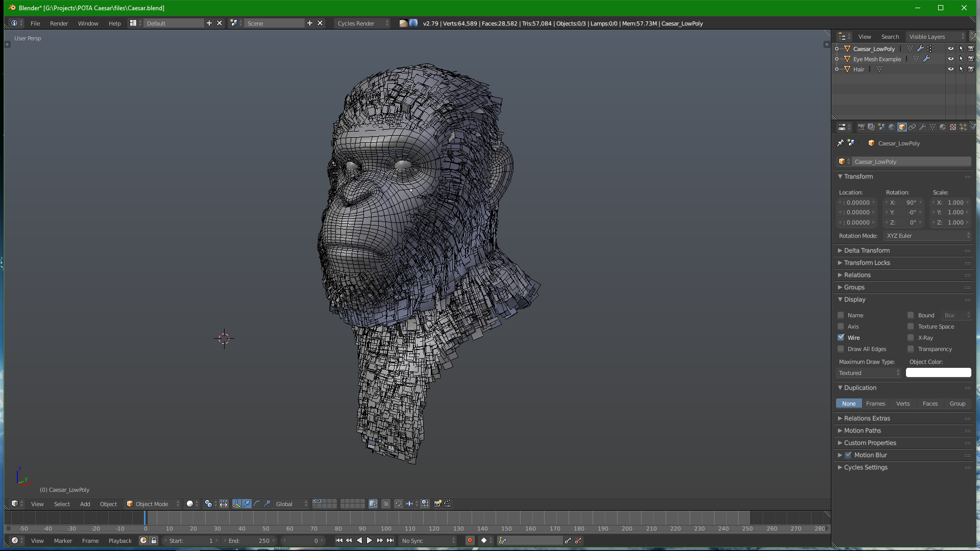The height and width of the screenshot is (551, 980).
Task: Enable Draw All Edges checkbox
Action: [x=841, y=348]
